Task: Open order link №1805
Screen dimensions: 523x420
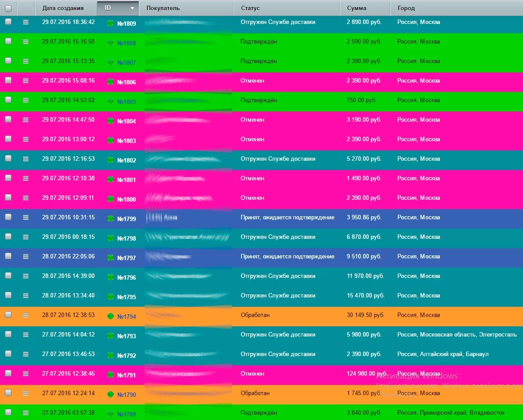Action: coord(127,102)
